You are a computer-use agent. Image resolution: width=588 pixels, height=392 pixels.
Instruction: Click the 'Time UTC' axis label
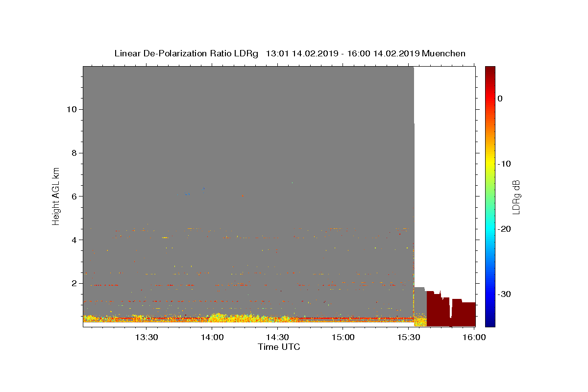[x=279, y=347]
